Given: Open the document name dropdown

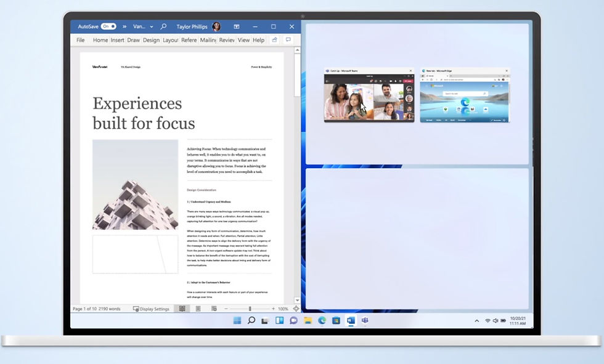Looking at the screenshot, I should (x=139, y=26).
